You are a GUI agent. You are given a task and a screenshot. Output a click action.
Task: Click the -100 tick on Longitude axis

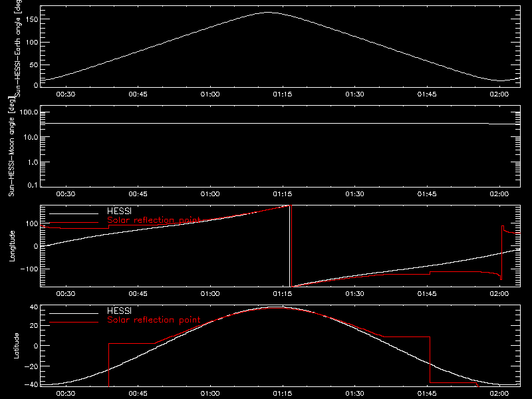[29, 269]
